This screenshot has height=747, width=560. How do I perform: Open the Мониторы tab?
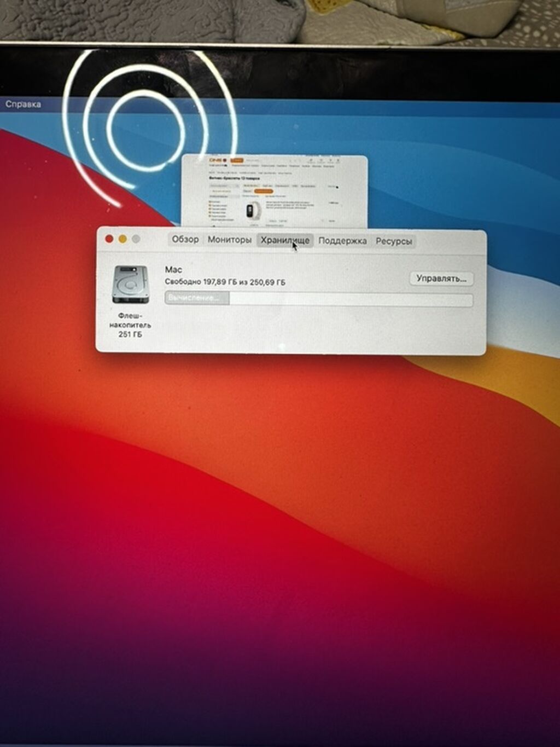230,240
